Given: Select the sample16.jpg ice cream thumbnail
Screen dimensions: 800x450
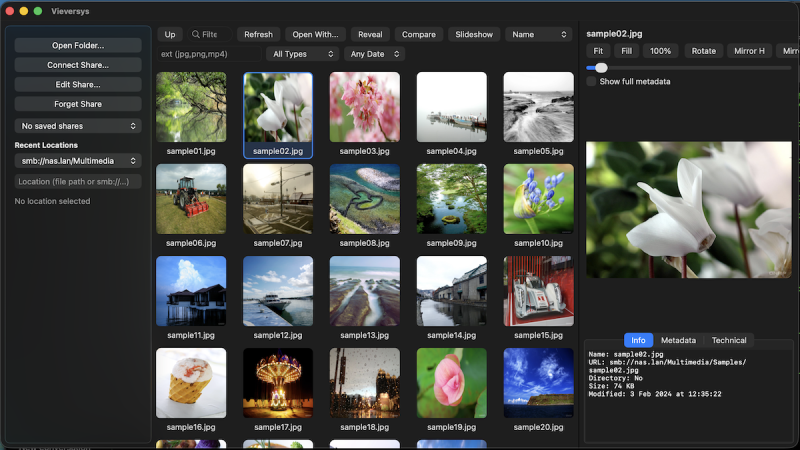Looking at the screenshot, I should (x=191, y=383).
